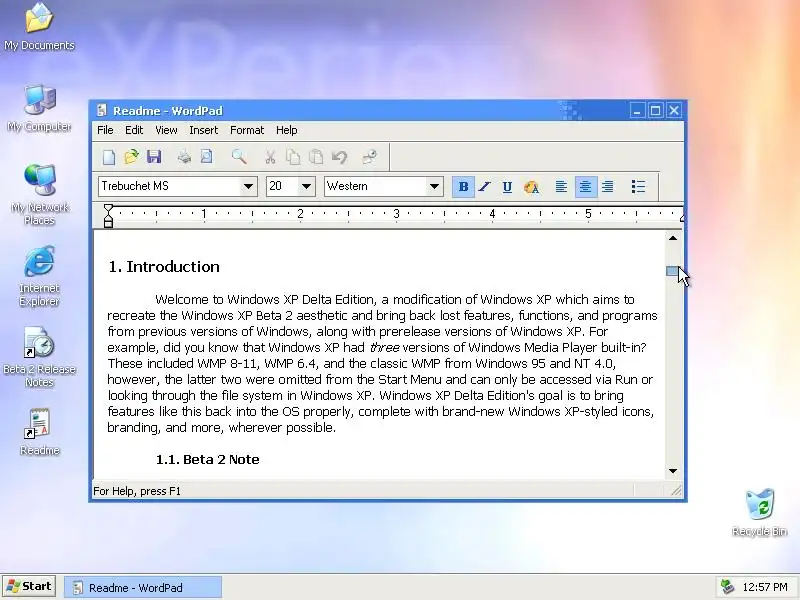The width and height of the screenshot is (800, 600).
Task: Print the document using the printer icon
Action: (x=184, y=157)
